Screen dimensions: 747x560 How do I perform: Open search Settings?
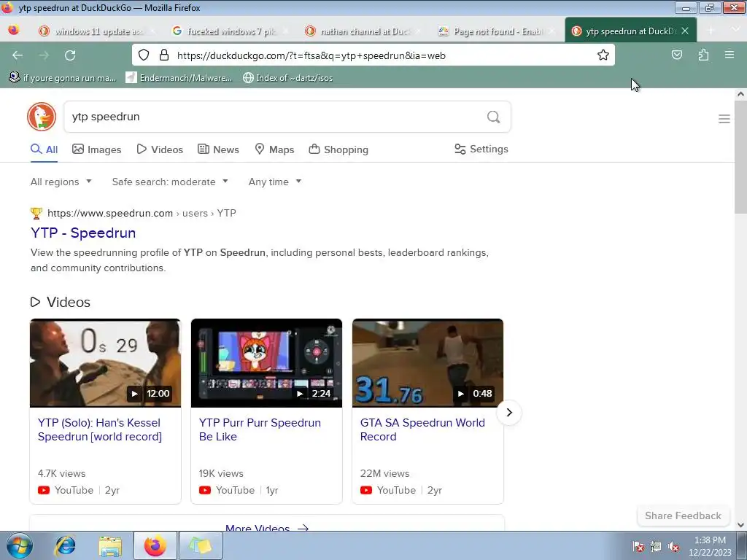coord(481,149)
